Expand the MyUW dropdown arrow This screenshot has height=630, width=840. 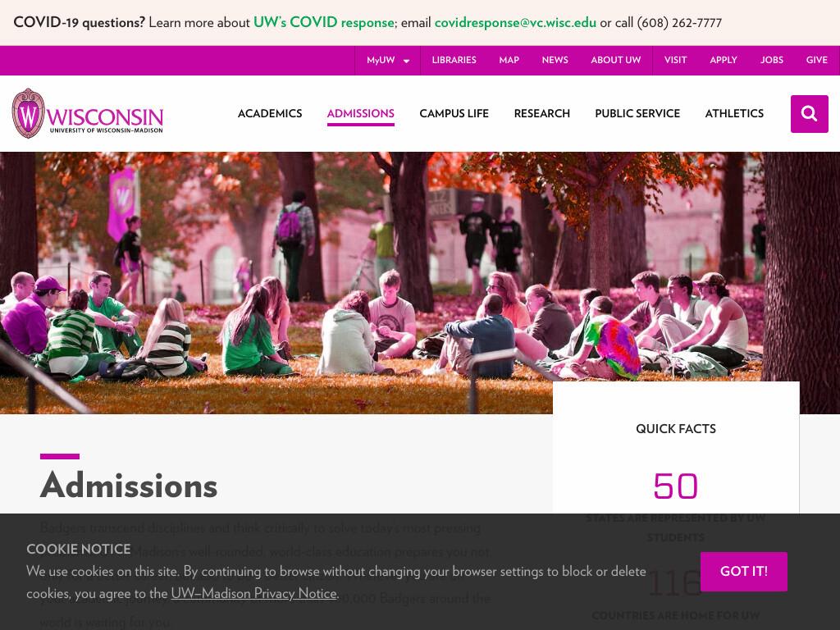407,61
